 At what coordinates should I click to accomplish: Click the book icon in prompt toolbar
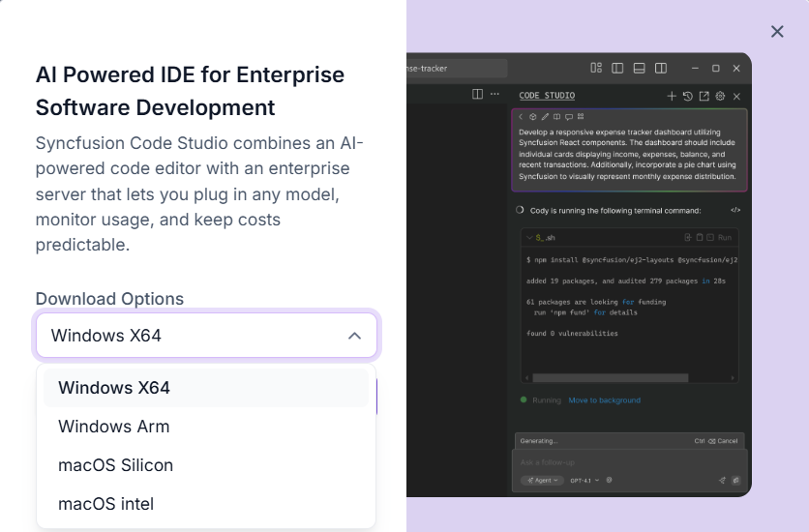point(556,117)
